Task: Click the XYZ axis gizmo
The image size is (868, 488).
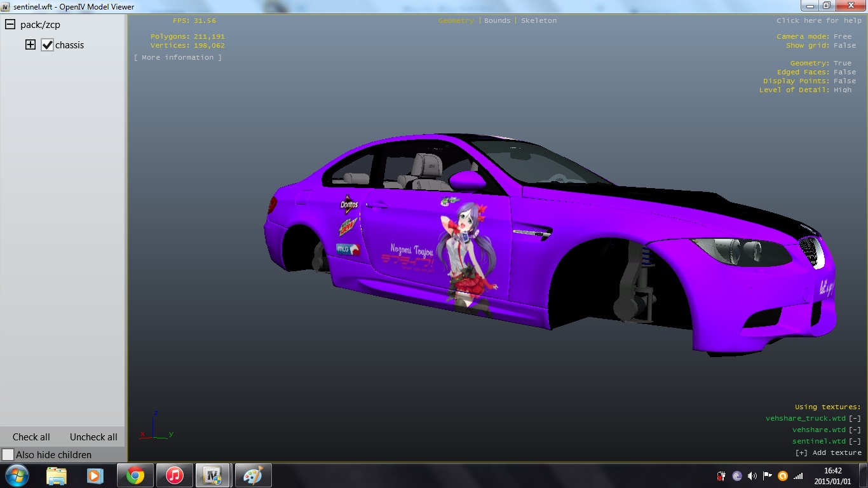Action: pos(156,426)
